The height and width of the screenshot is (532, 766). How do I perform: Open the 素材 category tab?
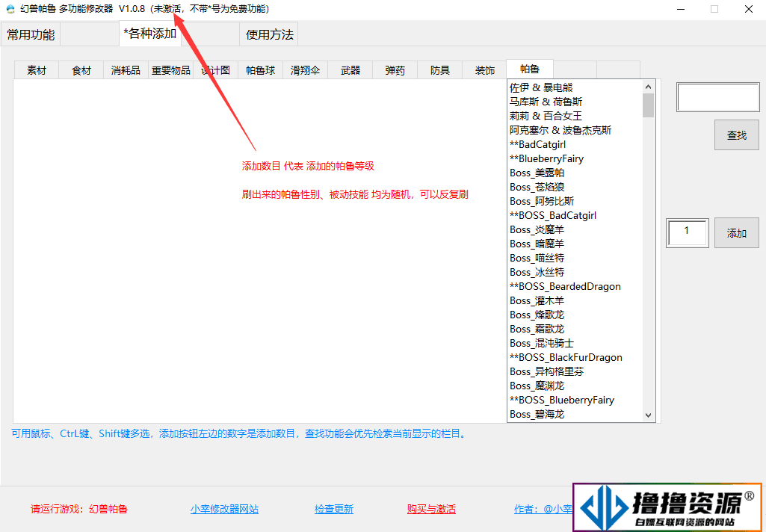click(x=36, y=70)
